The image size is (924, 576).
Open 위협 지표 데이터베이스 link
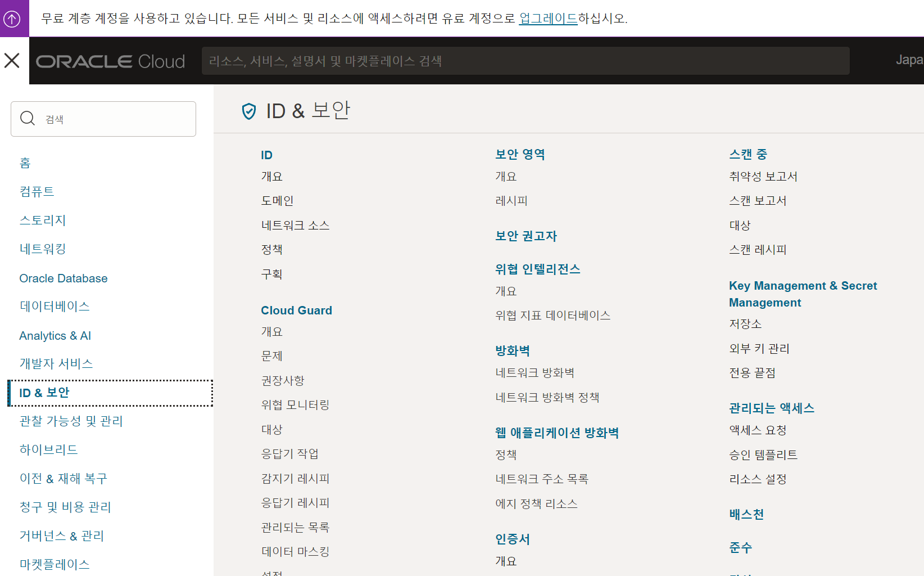[x=552, y=316]
